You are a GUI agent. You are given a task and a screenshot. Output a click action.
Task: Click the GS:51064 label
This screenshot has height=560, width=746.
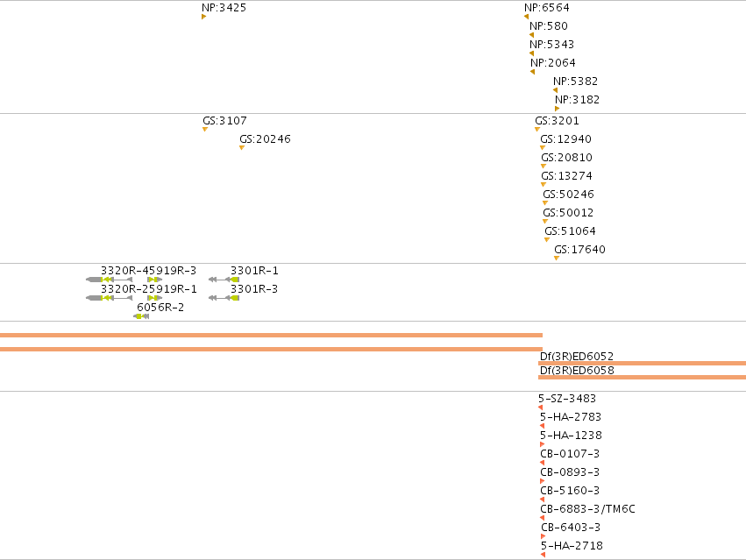click(570, 231)
